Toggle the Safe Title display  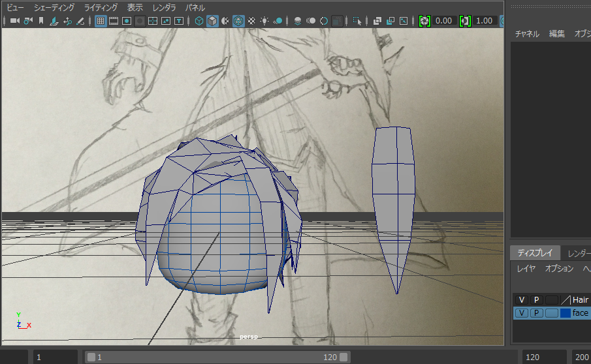pos(179,21)
